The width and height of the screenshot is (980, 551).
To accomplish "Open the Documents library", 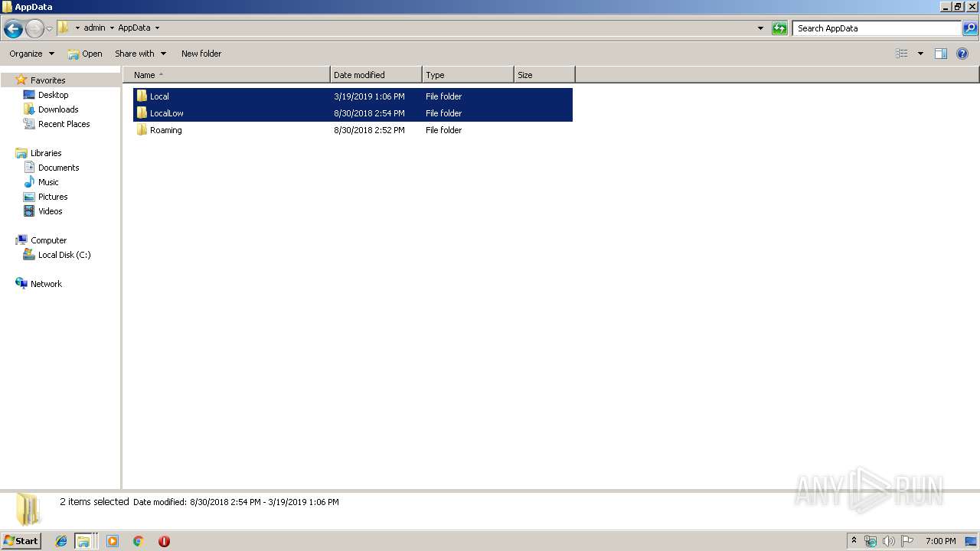I will 58,168.
